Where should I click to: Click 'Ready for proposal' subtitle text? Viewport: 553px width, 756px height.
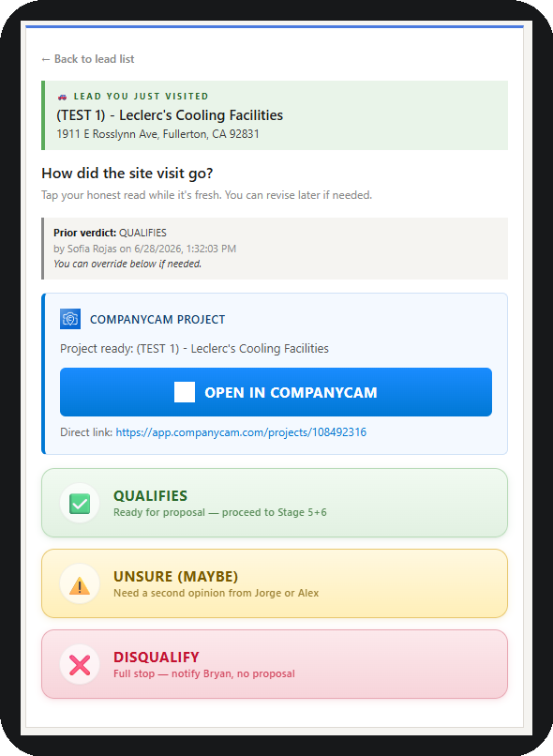(x=220, y=512)
